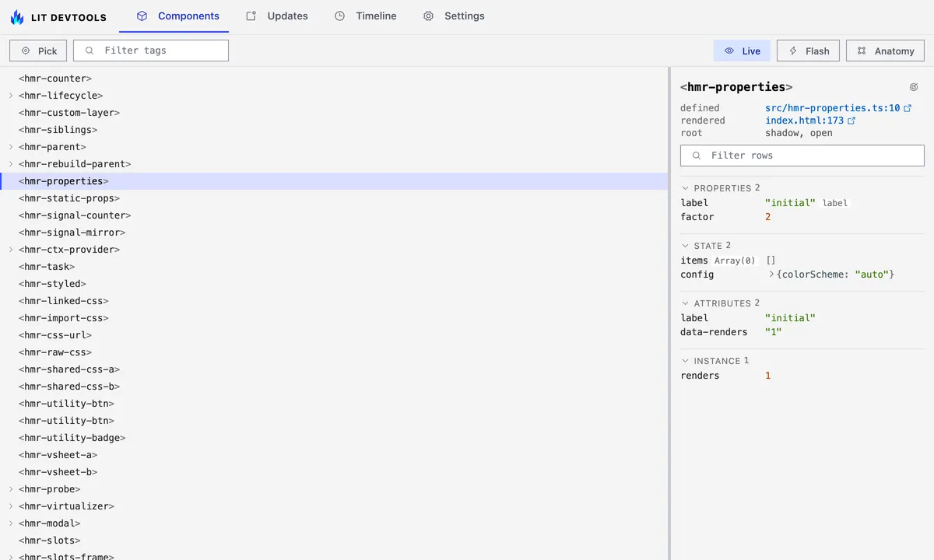Select the highlighted hmr-properties row
This screenshot has height=560, width=934.
(334, 181)
